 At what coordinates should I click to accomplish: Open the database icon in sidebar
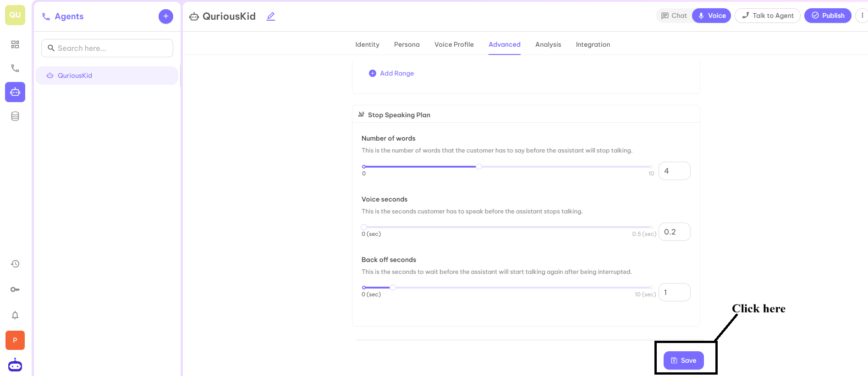coord(15,116)
